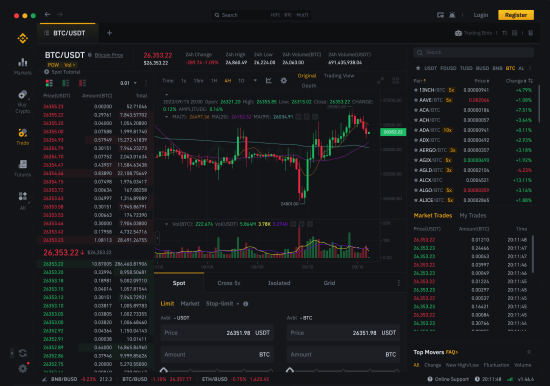Favorite the 1INCH/BTC pair star
The image size is (550, 386).
click(416, 90)
